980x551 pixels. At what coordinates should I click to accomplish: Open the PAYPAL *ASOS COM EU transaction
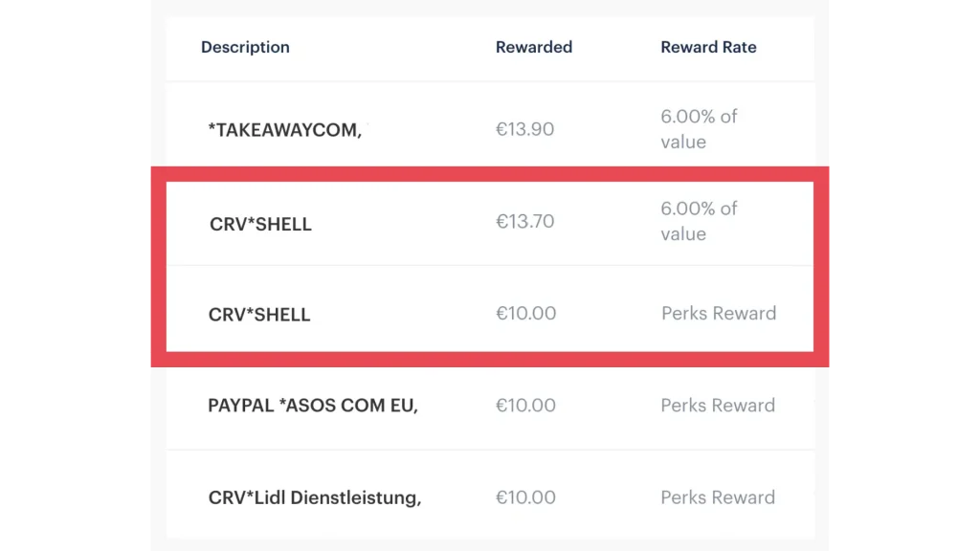point(313,406)
